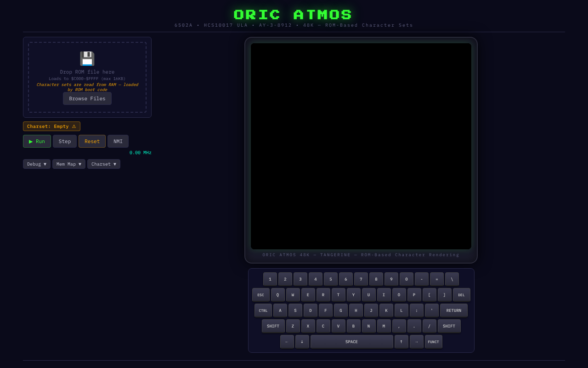Select the RETURN key on virtual keyboard

point(454,310)
